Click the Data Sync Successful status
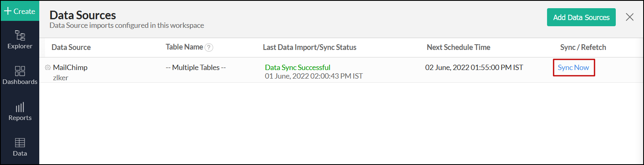Image resolution: width=644 pixels, height=165 pixels. pos(297,68)
